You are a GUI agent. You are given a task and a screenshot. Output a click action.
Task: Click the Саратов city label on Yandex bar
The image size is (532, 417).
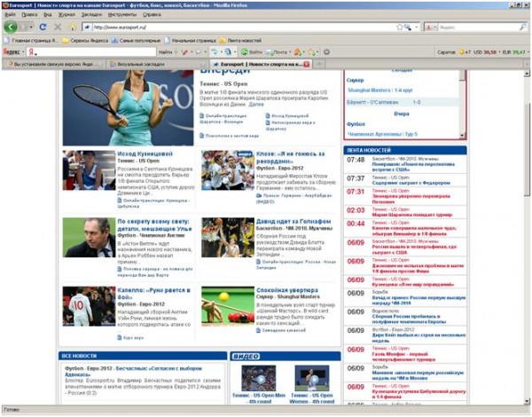[446, 52]
